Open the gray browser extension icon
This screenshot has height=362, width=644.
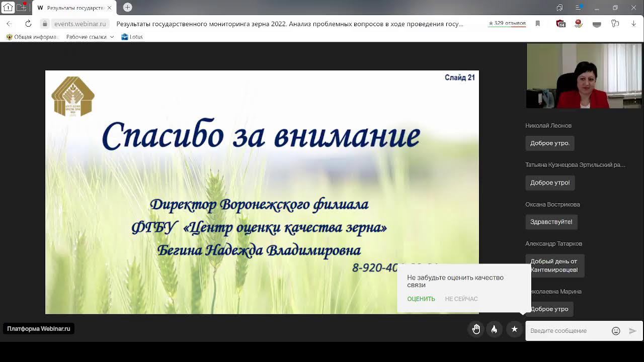[x=597, y=24]
